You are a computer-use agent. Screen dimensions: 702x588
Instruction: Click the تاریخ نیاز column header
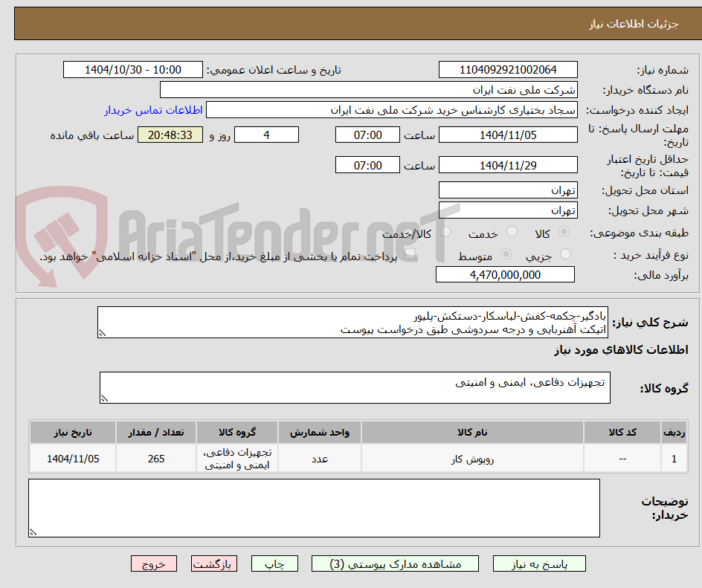73,433
